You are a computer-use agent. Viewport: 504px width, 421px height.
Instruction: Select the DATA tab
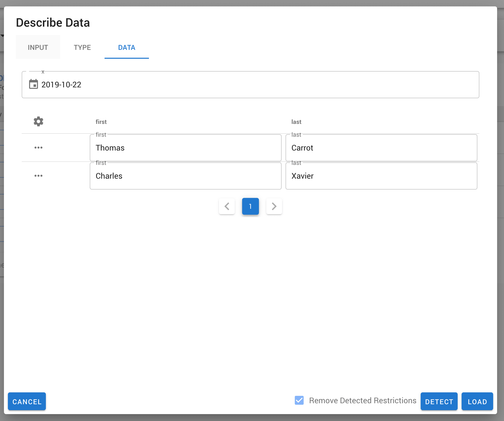point(126,47)
